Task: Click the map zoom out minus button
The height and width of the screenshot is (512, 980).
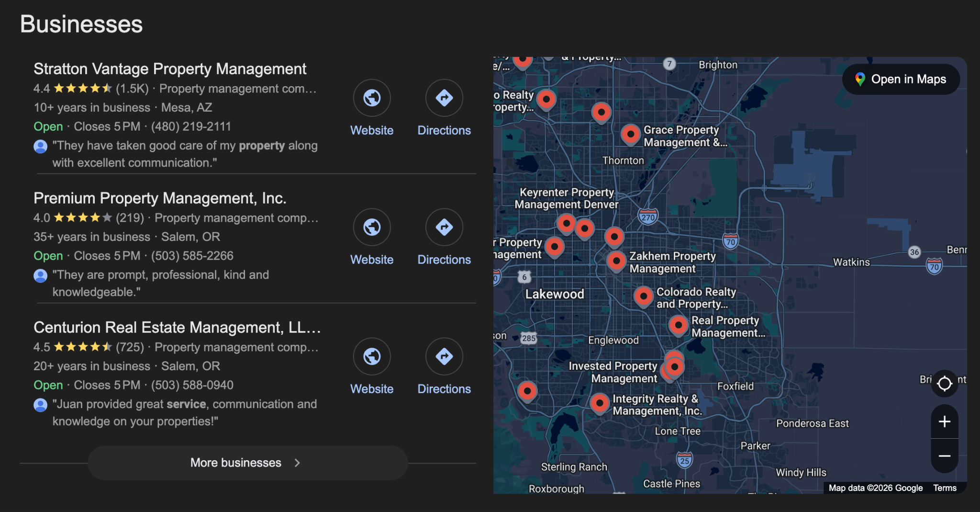Action: [x=944, y=456]
